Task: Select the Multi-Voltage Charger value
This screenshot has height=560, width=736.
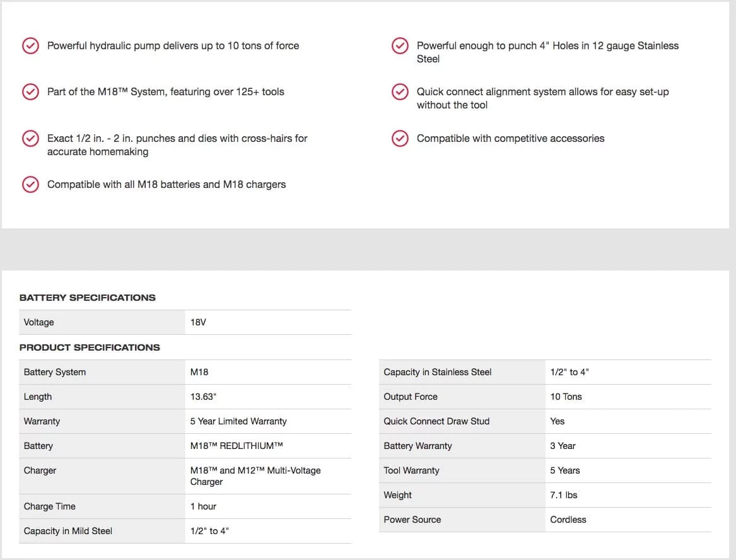Action: 255,476
